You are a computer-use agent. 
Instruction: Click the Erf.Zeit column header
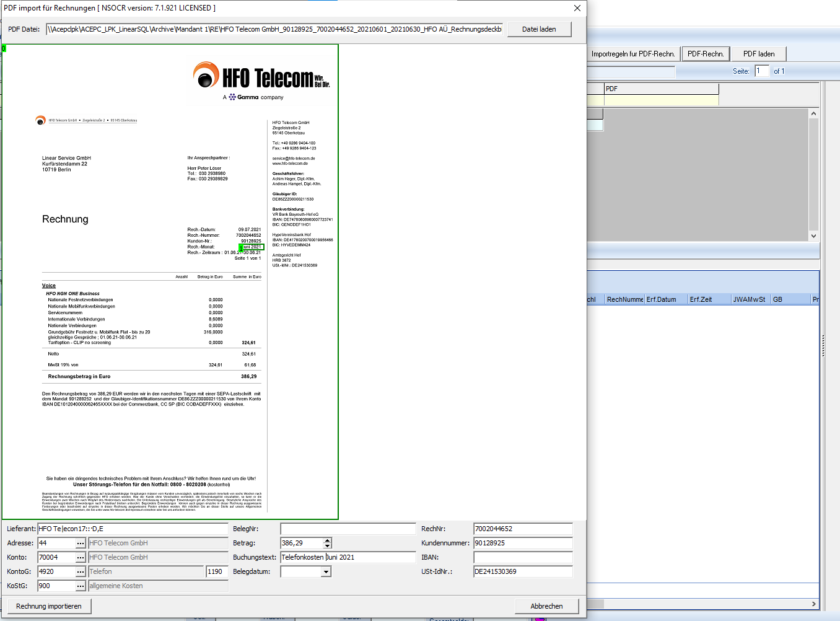710,299
